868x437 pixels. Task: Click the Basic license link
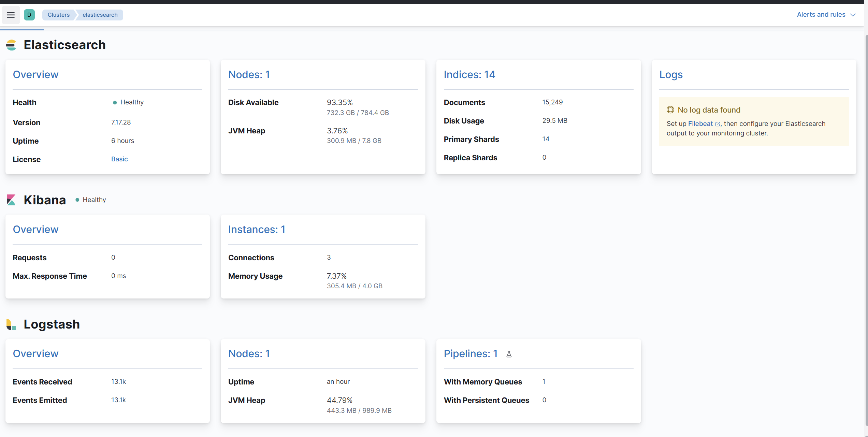pos(119,159)
